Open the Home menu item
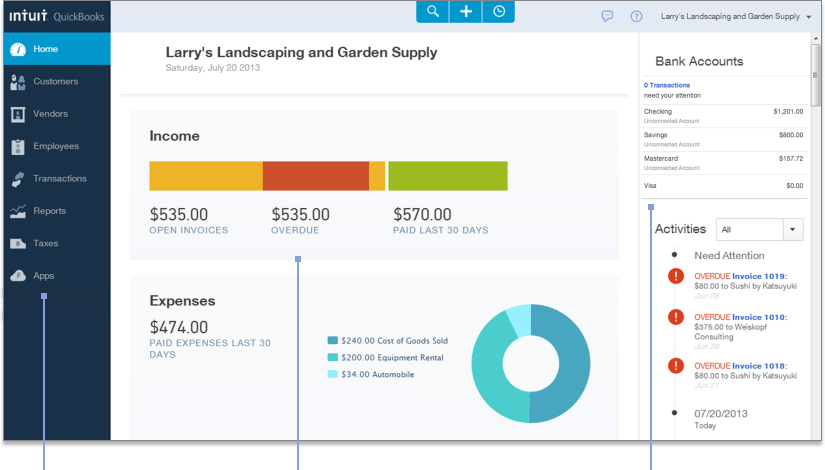The width and height of the screenshot is (825, 470). [57, 49]
